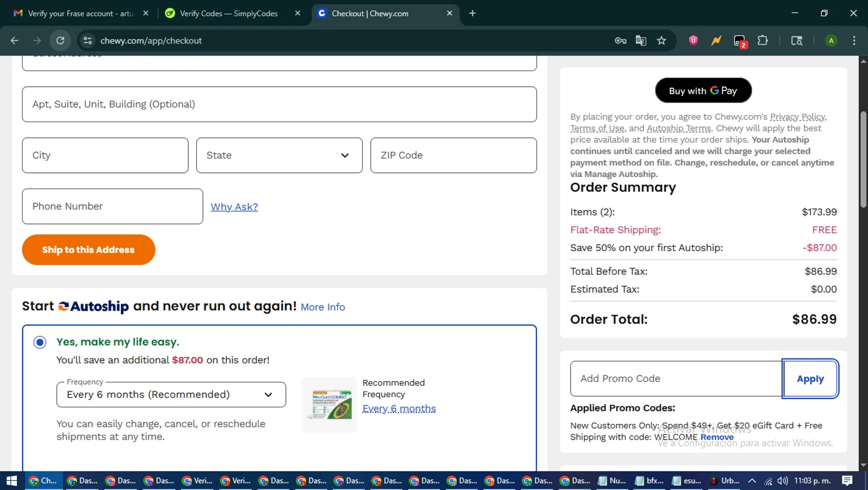Open site information icon in address bar

point(87,40)
